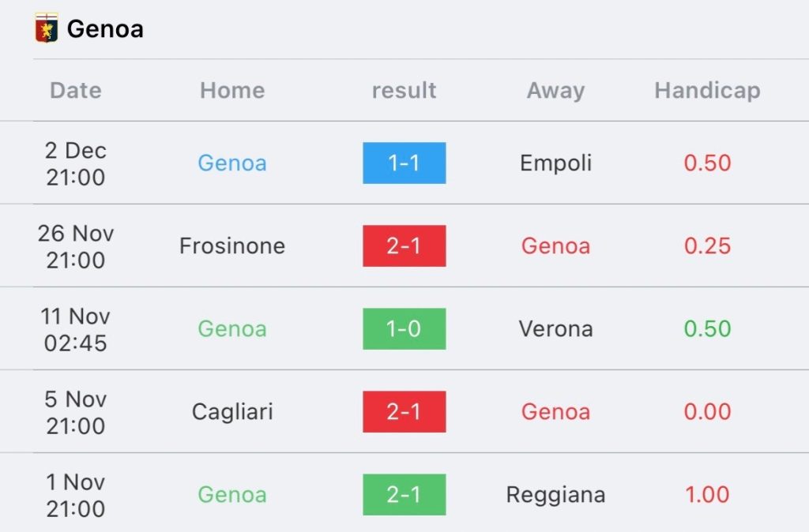809x532 pixels.
Task: Select the blue 1-1 result badge
Action: 404,163
